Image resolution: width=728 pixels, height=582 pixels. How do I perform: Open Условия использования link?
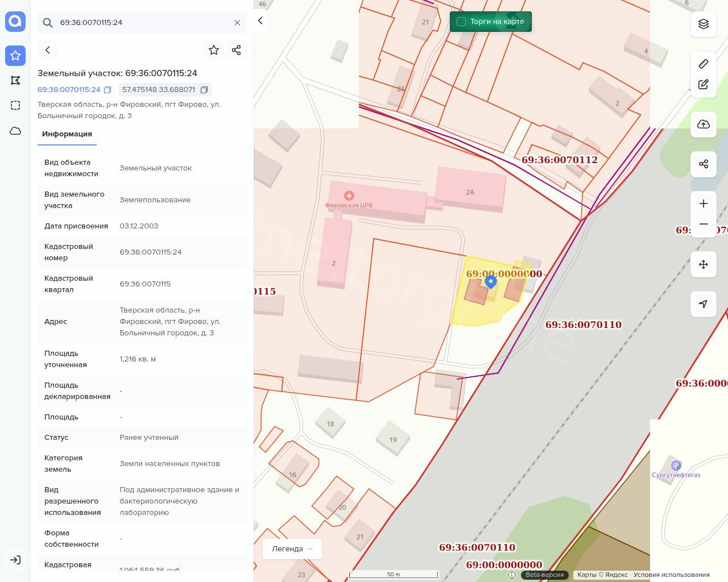coord(671,575)
